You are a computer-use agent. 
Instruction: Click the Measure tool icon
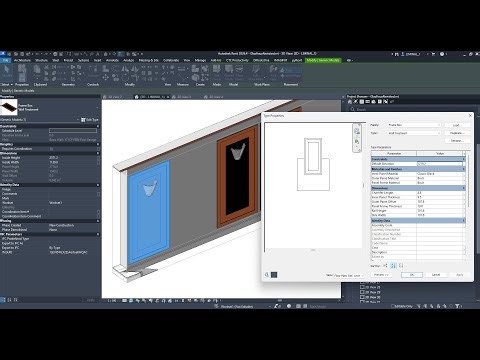[x=182, y=69]
